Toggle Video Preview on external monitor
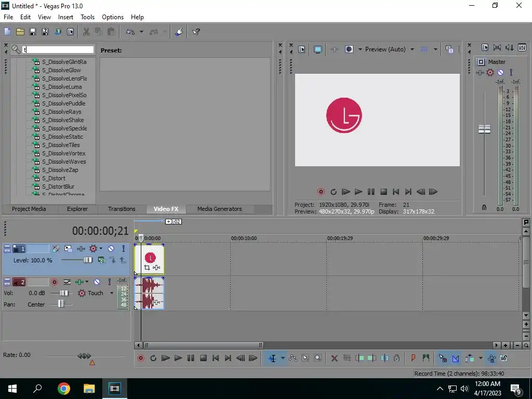The width and height of the screenshot is (532, 399). coord(318,49)
